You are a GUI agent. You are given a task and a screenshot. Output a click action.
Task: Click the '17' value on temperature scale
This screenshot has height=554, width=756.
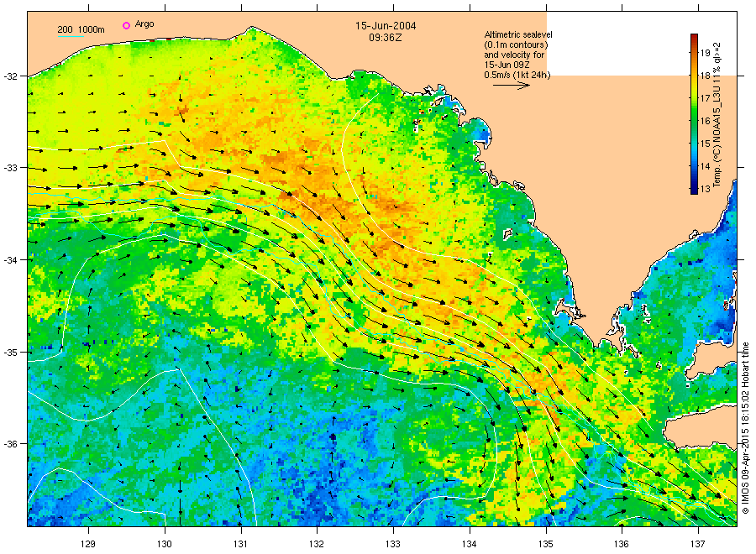tap(706, 98)
